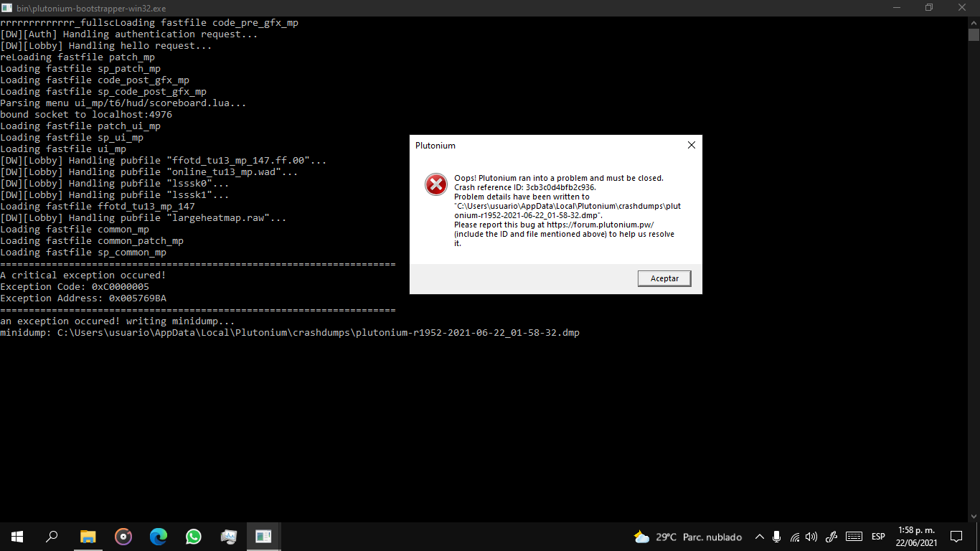Click the console vertical scrollbar thumb

[974, 34]
